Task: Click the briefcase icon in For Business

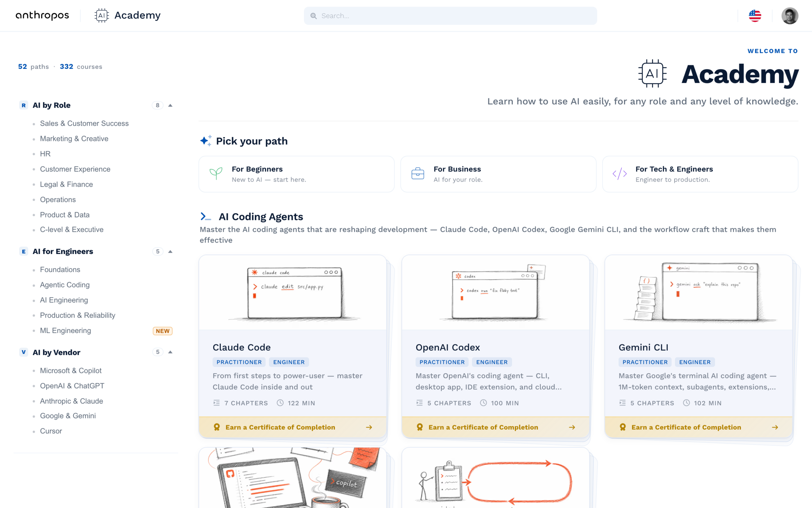Action: click(x=418, y=174)
